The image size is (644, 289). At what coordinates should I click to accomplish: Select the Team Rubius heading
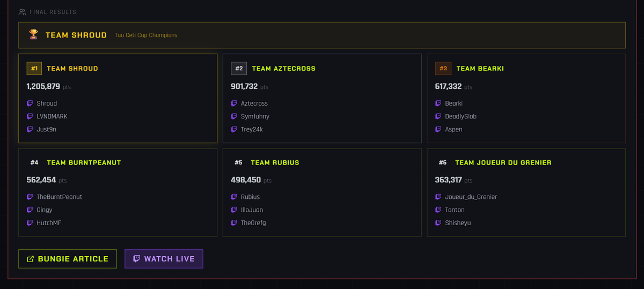point(275,162)
